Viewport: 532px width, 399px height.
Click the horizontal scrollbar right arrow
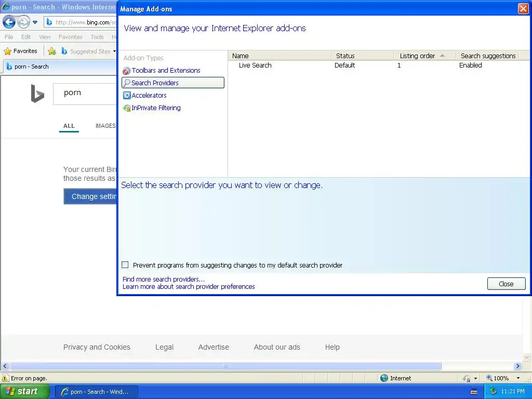517,366
